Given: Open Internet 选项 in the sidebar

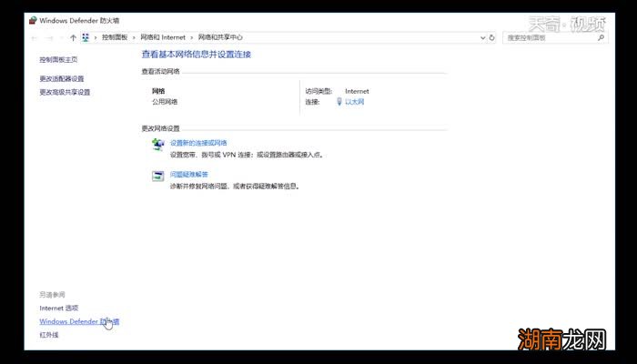Looking at the screenshot, I should (59, 308).
